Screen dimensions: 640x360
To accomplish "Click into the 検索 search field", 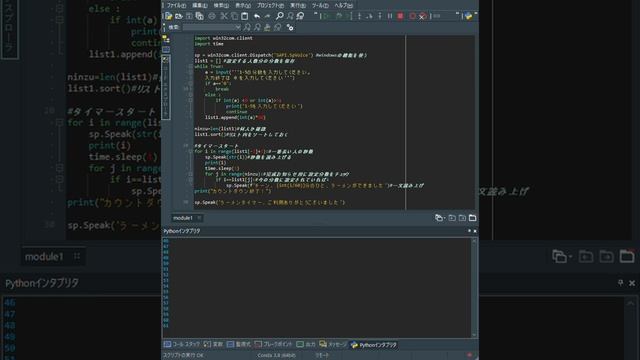I will pyautogui.click(x=209, y=27).
